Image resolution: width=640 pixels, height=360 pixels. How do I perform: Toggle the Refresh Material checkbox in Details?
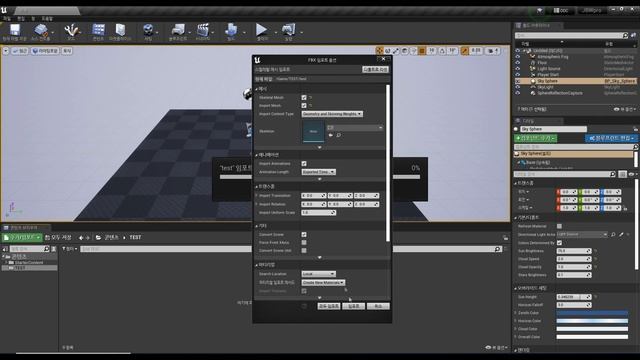tap(559, 226)
